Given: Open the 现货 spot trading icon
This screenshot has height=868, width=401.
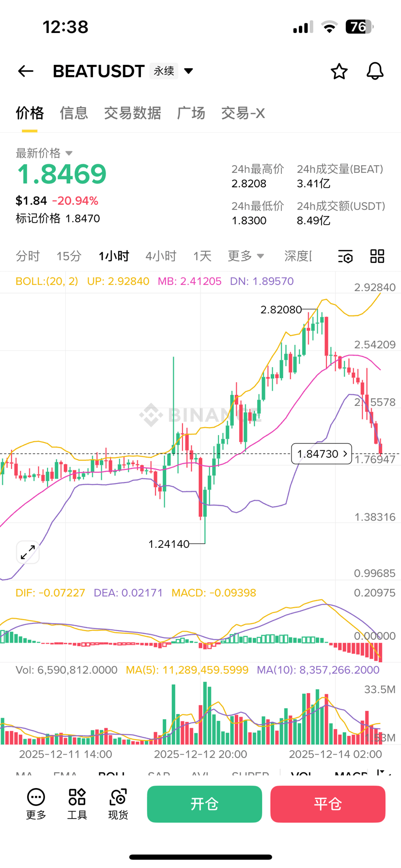Looking at the screenshot, I should pyautogui.click(x=118, y=804).
